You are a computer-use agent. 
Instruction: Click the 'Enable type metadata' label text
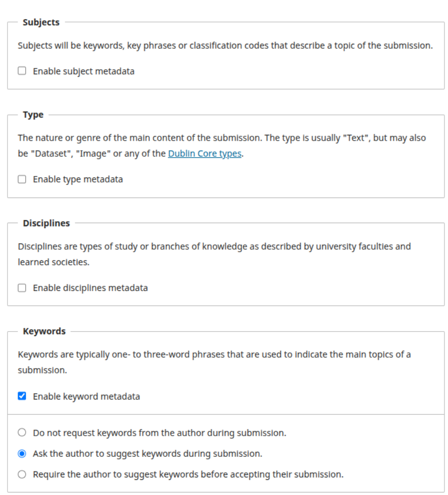[x=78, y=179]
